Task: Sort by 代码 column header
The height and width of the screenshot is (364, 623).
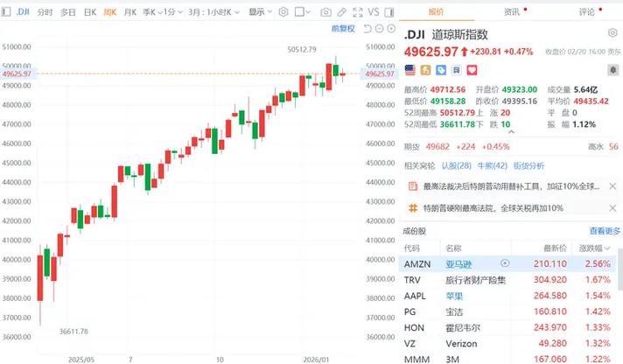Action: [411, 248]
